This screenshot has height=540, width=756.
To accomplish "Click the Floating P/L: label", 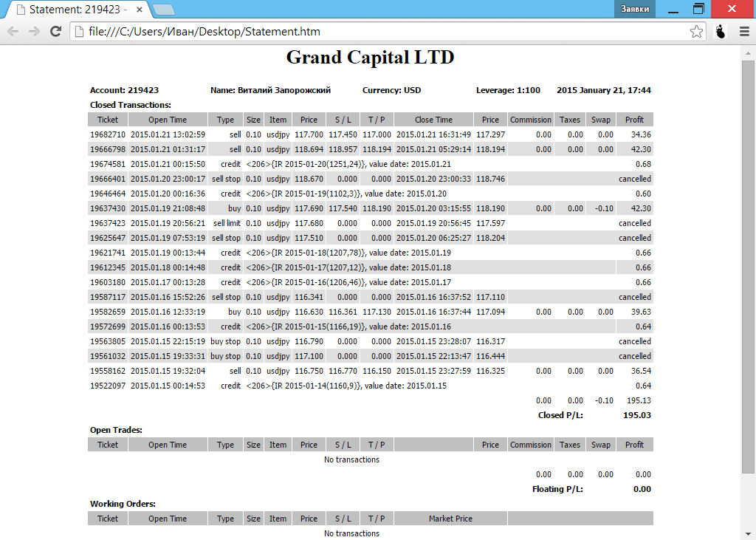I will pos(557,489).
